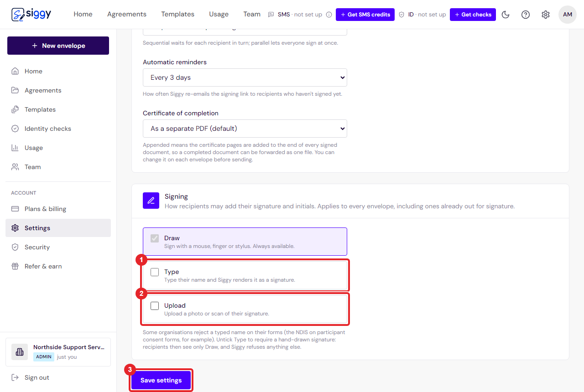This screenshot has height=392, width=584.
Task: Click the Northside Support Services organisation card
Action: (58, 352)
